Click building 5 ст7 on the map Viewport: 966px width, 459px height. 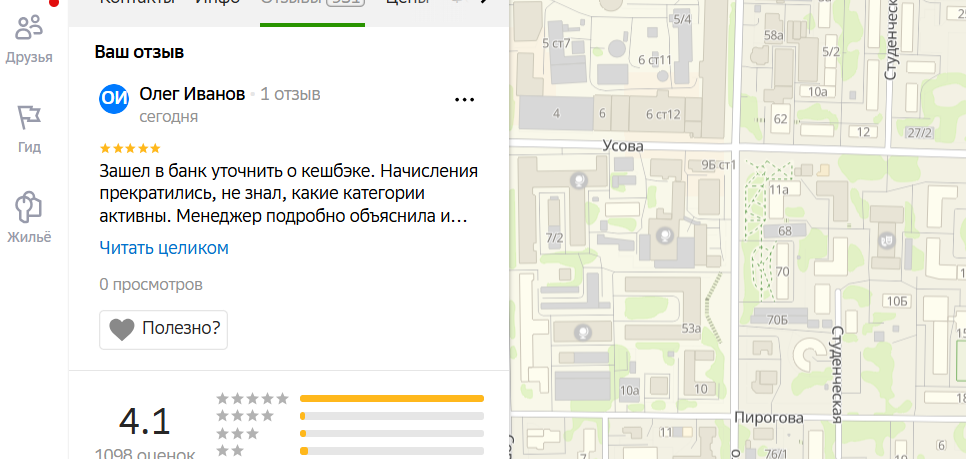pyautogui.click(x=556, y=43)
